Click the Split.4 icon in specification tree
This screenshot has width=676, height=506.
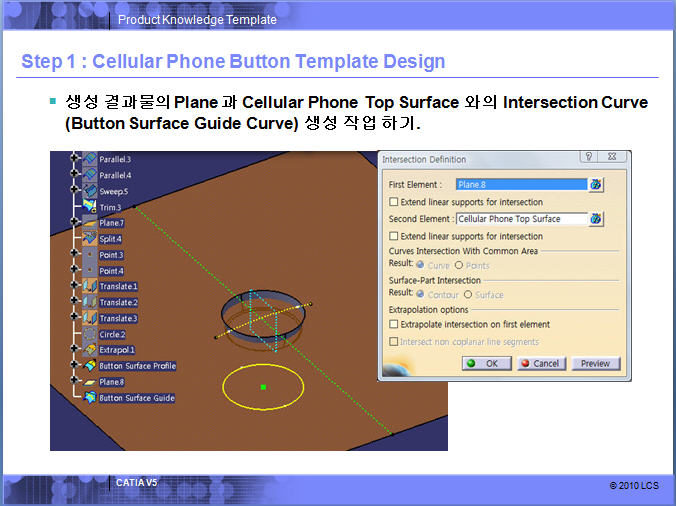click(x=90, y=239)
